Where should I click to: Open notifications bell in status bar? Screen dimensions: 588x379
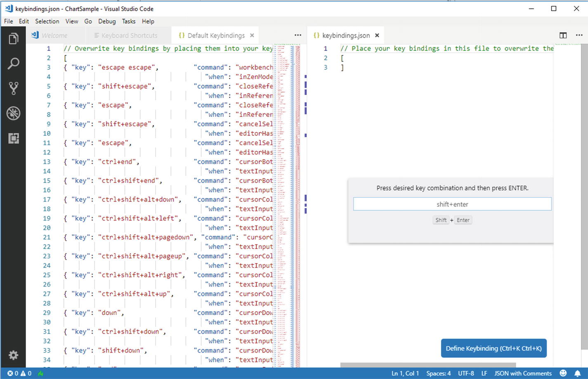coord(577,373)
